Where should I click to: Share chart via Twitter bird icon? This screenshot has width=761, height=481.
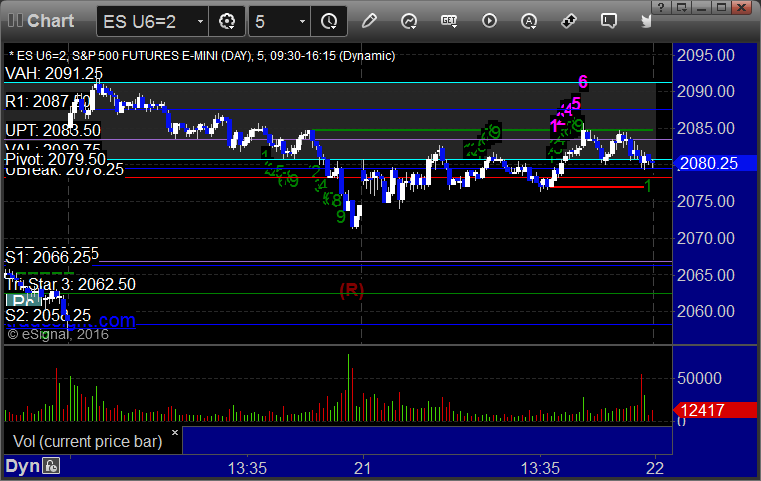[646, 21]
